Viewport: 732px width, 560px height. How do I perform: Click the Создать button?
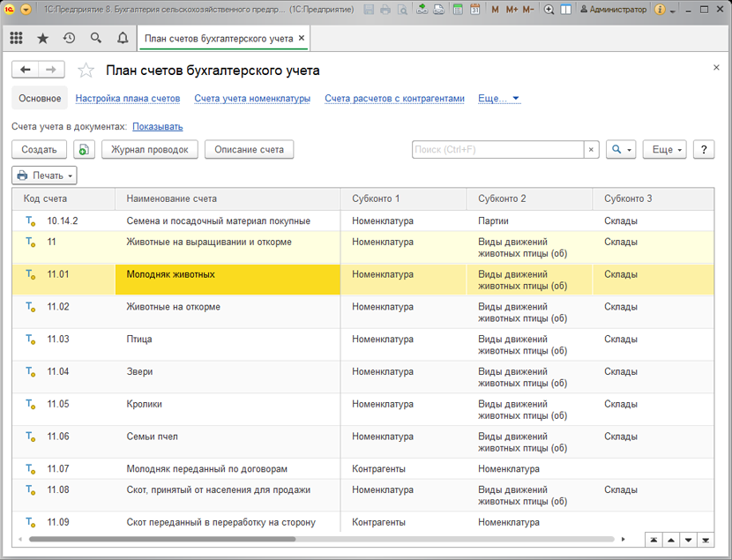(x=39, y=149)
